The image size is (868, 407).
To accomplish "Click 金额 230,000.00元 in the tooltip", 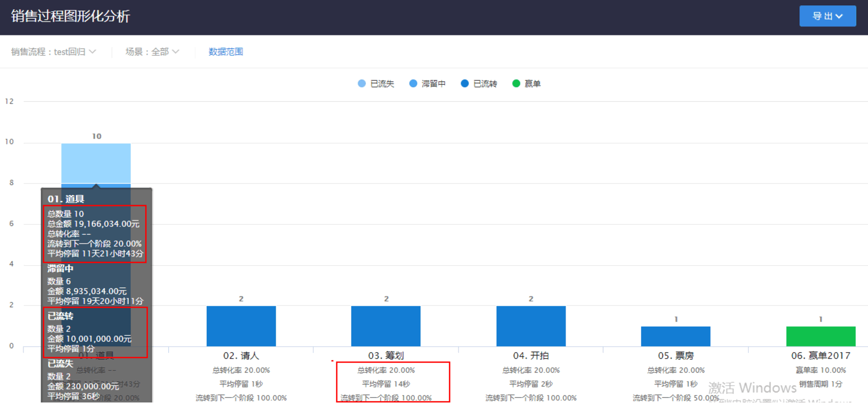I will point(83,386).
